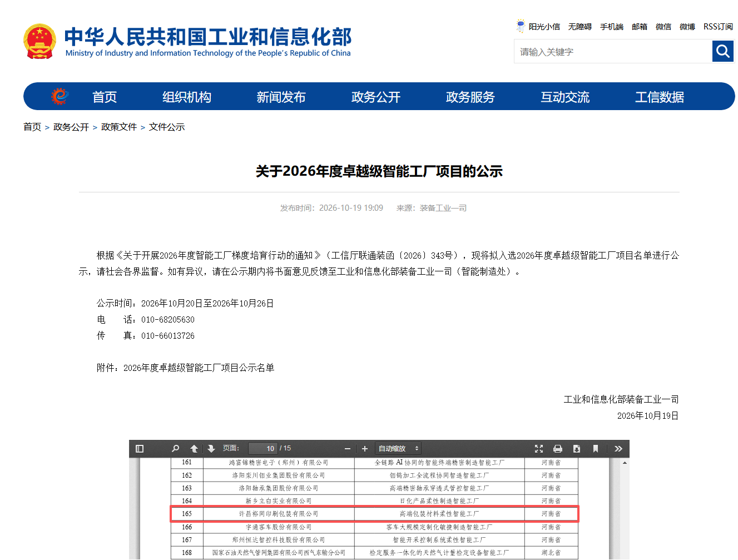Click row 166 company 宇通客车股份有限公司
This screenshot has height=560, width=738.
point(279,527)
